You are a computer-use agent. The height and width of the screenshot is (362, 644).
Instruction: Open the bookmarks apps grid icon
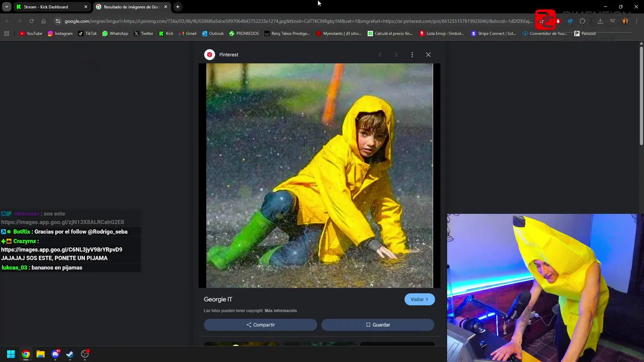[7, 34]
